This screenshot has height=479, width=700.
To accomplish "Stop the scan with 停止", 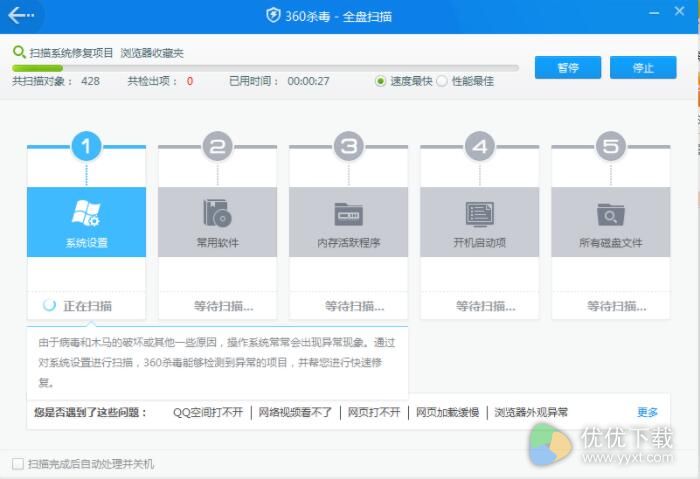I will coord(643,67).
